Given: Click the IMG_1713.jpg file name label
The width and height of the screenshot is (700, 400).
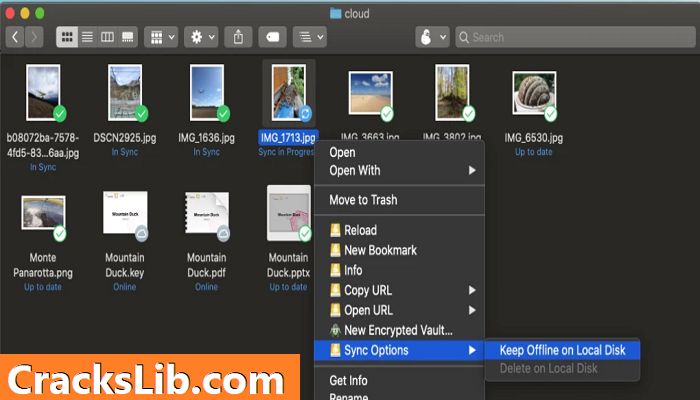Looking at the screenshot, I should point(288,138).
